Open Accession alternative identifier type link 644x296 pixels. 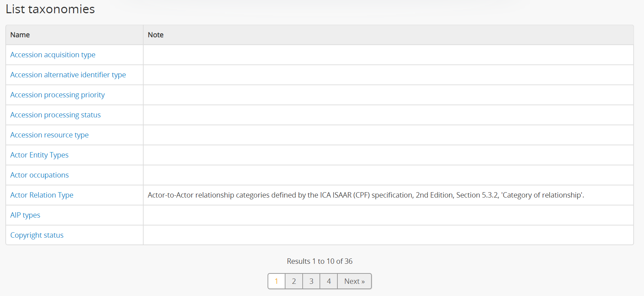[x=68, y=75]
